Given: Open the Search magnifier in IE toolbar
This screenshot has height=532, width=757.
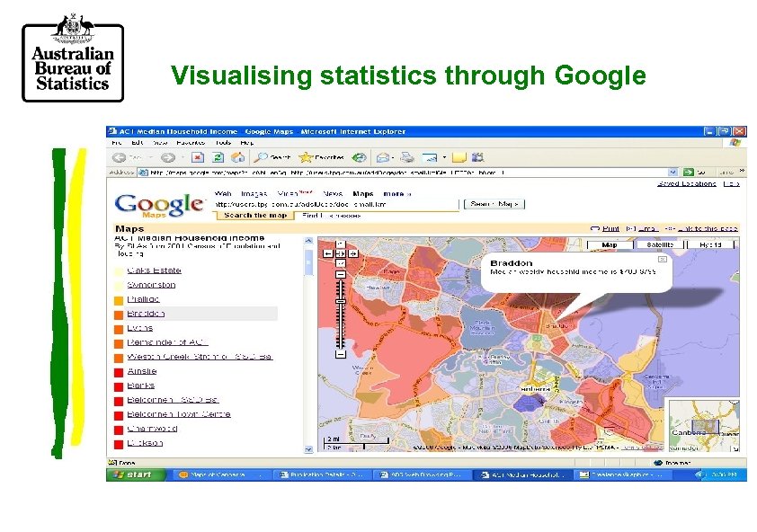Looking at the screenshot, I should [x=261, y=157].
